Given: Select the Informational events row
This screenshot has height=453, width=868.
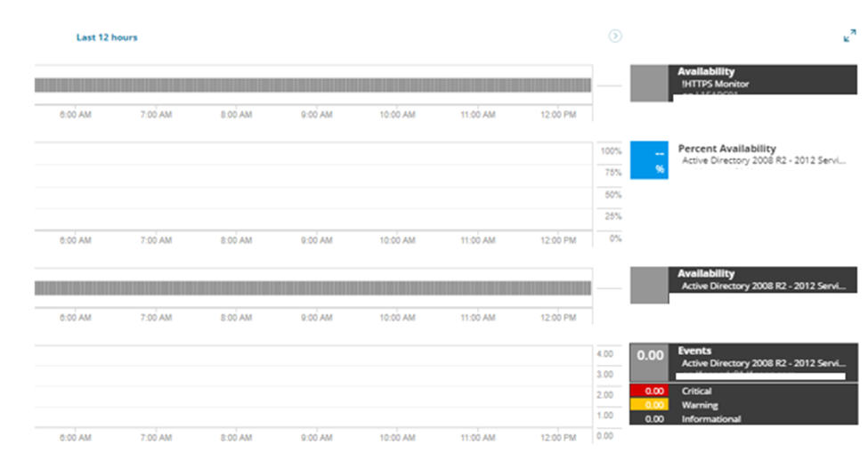Looking at the screenshot, I should click(x=743, y=418).
